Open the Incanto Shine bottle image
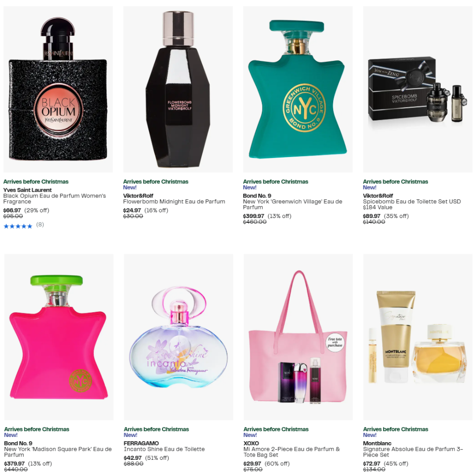Image resolution: width=476 pixels, height=476 pixels. tap(178, 337)
